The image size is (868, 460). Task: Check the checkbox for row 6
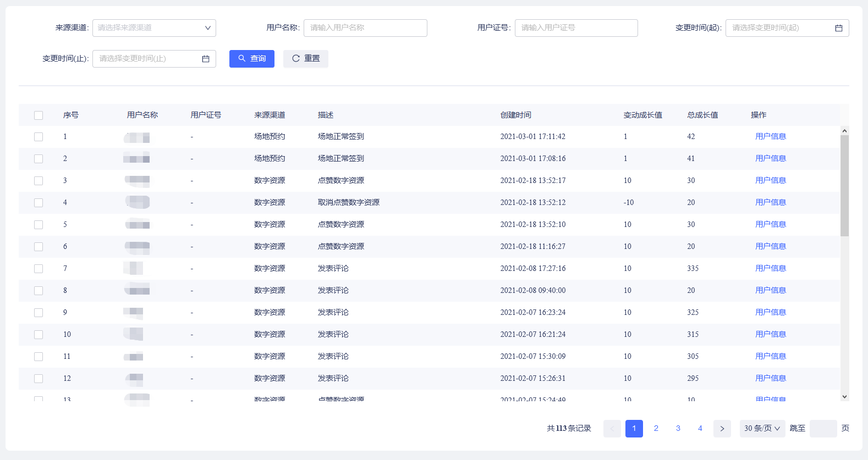(39, 247)
